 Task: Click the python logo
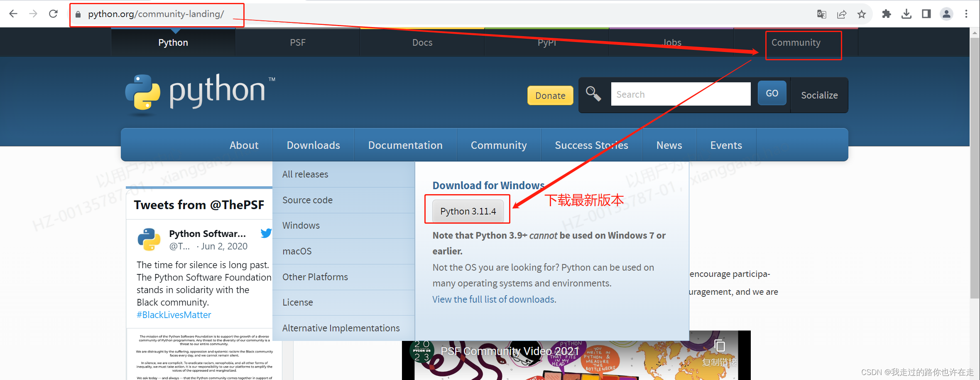coord(200,94)
